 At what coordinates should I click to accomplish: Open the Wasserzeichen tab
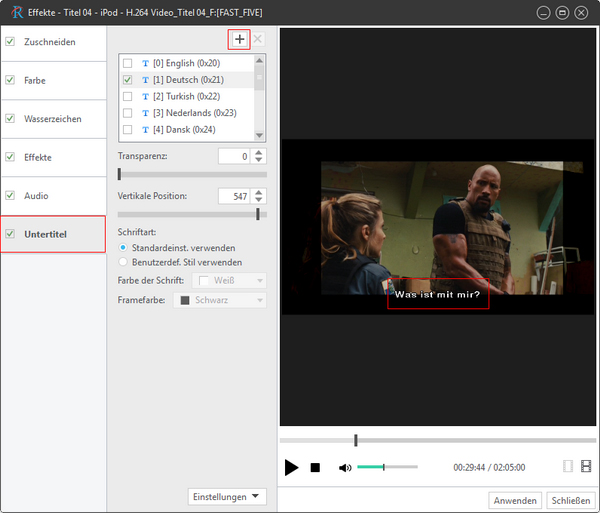point(54,119)
